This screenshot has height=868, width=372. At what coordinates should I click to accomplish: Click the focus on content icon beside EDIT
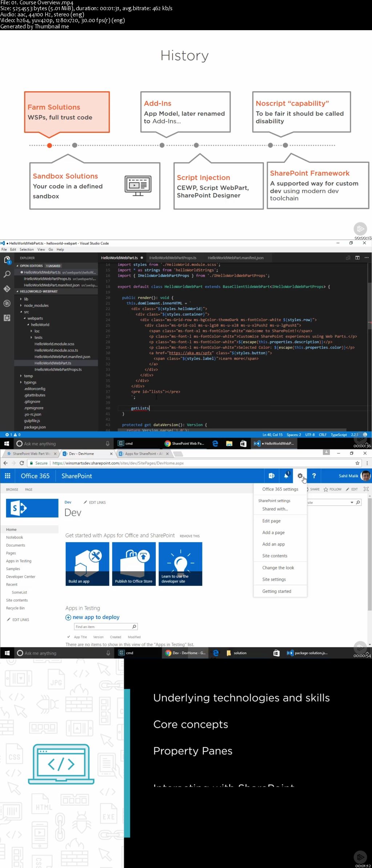click(366, 489)
